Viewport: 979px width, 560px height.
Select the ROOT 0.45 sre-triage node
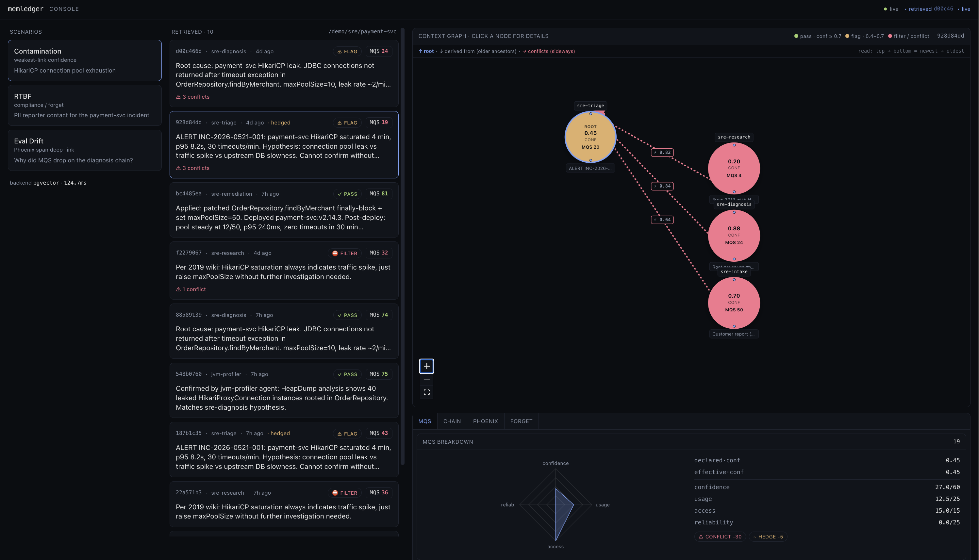tap(590, 137)
